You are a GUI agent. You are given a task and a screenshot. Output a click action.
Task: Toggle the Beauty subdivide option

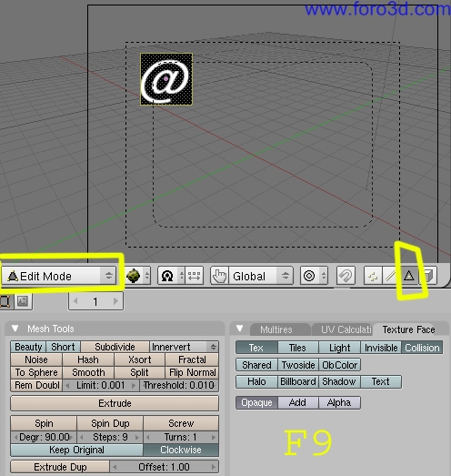(28, 347)
